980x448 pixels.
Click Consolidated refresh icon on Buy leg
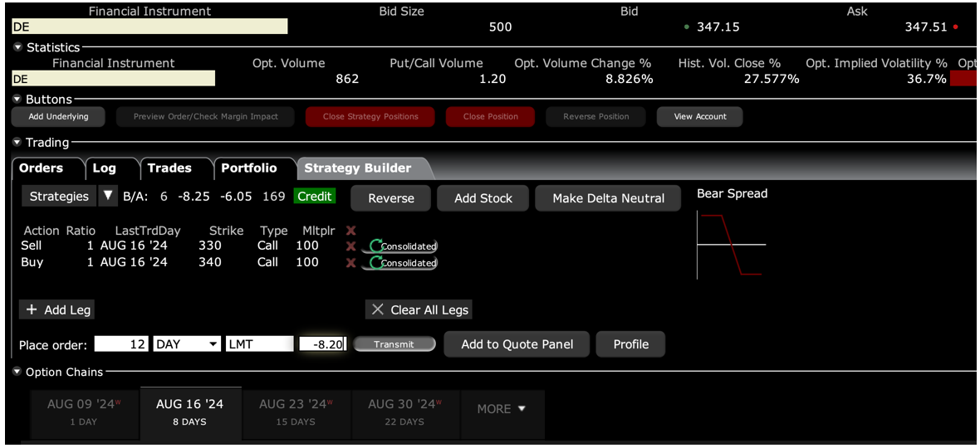[376, 263]
